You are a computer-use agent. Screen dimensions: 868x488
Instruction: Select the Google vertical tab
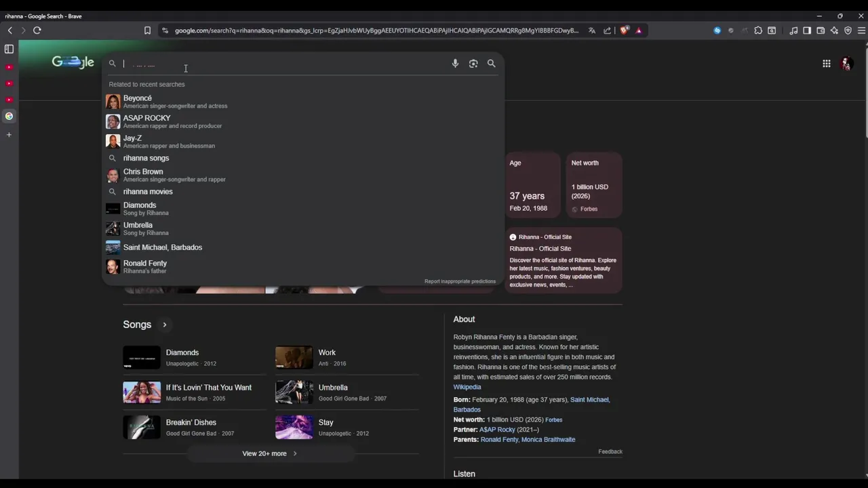pyautogui.click(x=9, y=116)
